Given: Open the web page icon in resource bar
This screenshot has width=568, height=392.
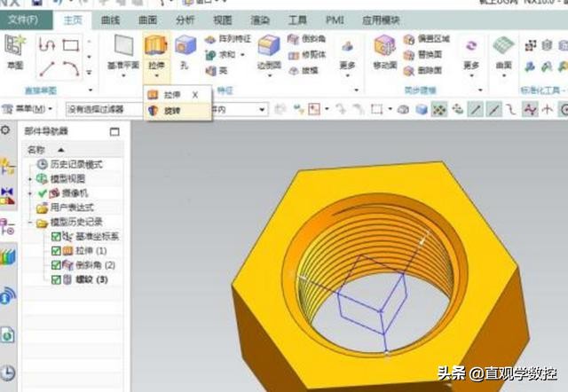Looking at the screenshot, I should pos(8,335).
